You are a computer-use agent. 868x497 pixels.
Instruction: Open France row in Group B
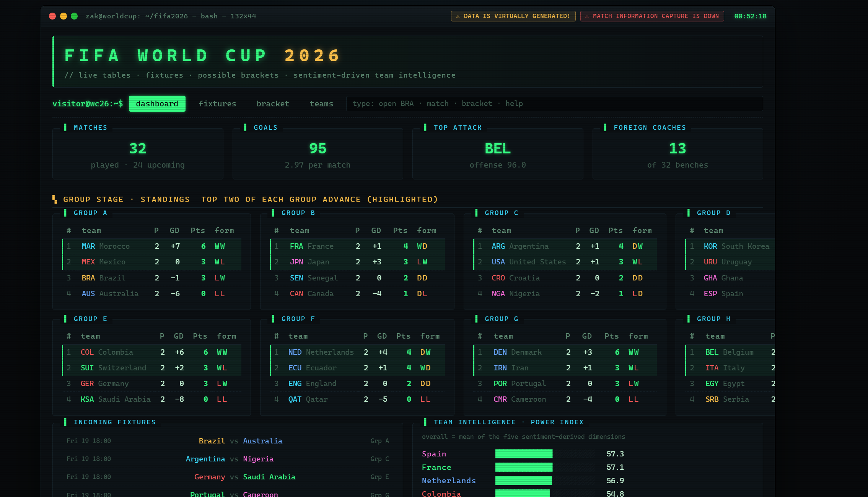(x=357, y=246)
